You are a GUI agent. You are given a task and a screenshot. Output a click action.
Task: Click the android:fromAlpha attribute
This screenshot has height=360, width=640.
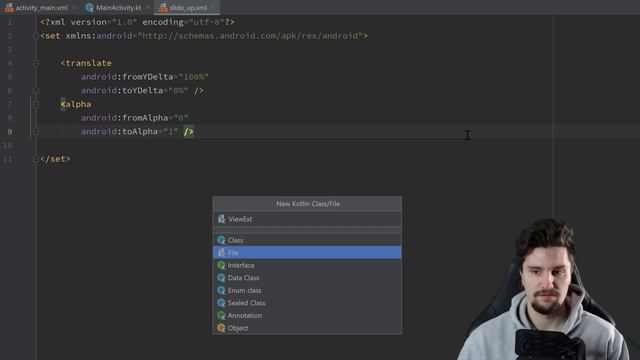pyautogui.click(x=124, y=118)
